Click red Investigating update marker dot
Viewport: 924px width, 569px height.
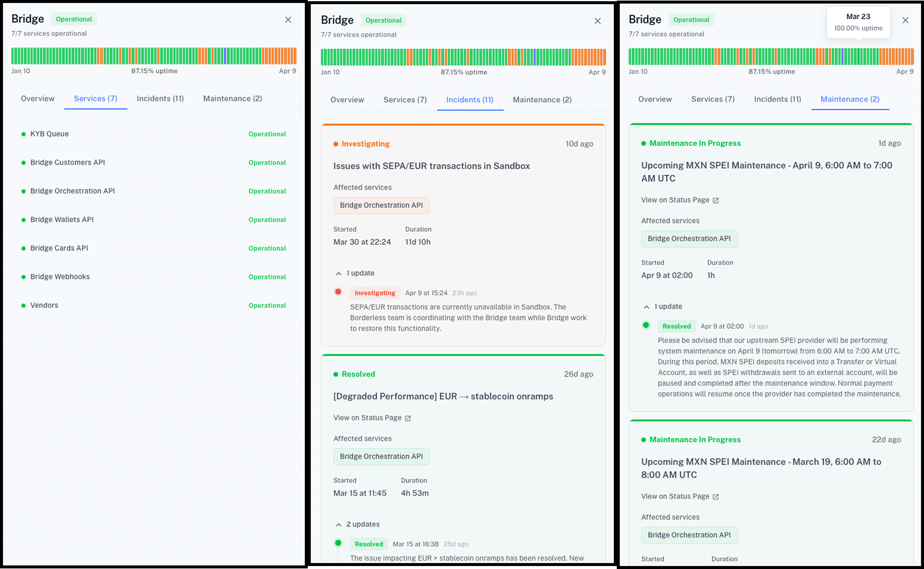[x=338, y=292]
